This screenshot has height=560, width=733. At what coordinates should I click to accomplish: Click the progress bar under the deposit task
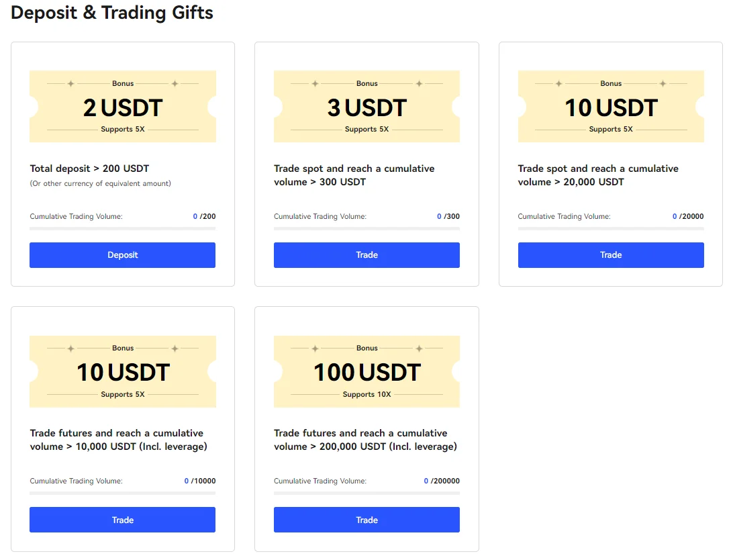point(122,229)
